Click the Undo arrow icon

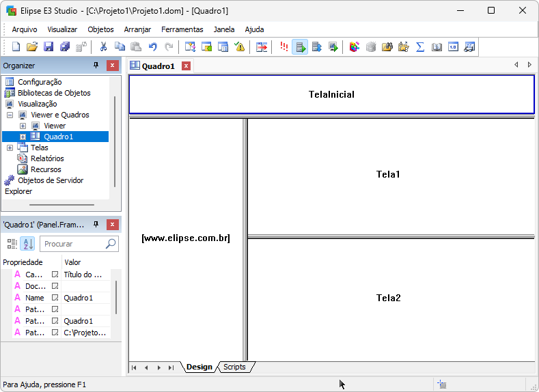[x=152, y=47]
